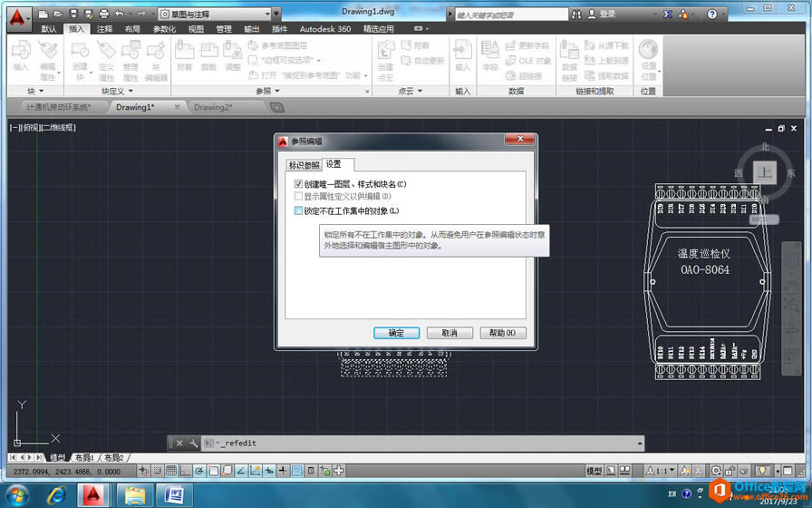Image resolution: width=812 pixels, height=508 pixels.
Task: Toggle object snap icon in status bar
Action: [x=213, y=471]
